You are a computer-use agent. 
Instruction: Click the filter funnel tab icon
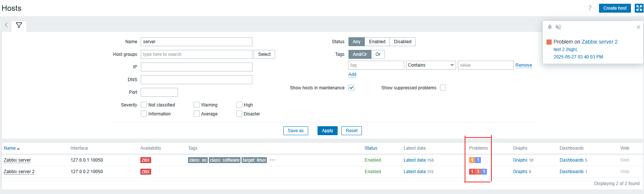[19, 25]
